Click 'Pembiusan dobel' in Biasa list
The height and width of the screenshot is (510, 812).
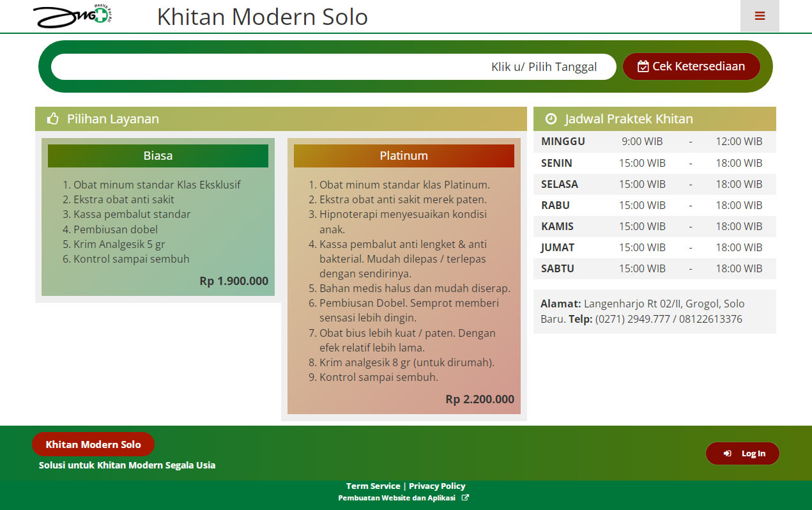coord(116,229)
